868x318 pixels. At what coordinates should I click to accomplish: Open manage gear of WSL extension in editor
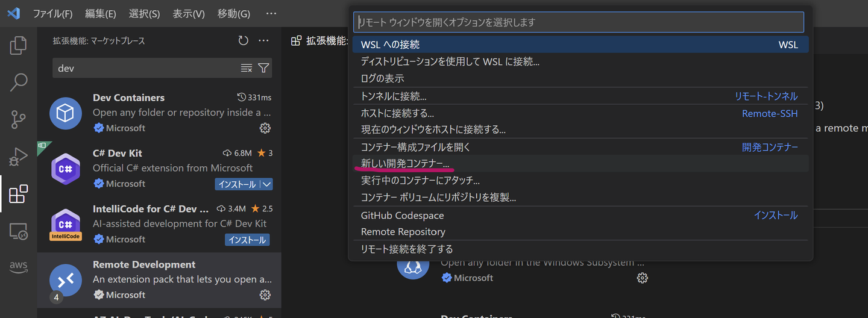pos(643,278)
